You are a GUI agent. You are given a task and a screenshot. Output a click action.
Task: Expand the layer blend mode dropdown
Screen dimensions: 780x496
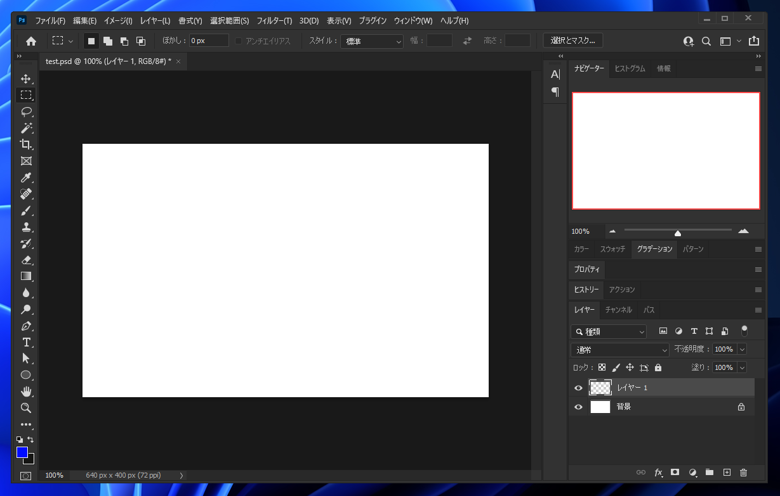(x=620, y=350)
